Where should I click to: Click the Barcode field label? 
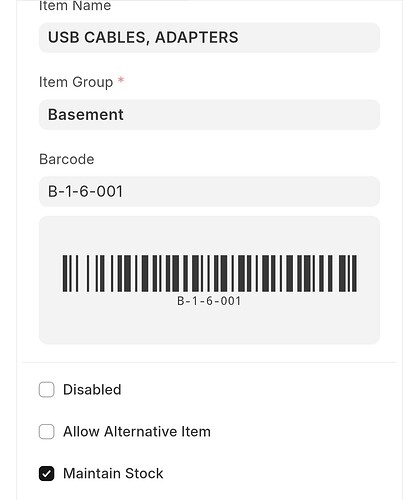67,159
